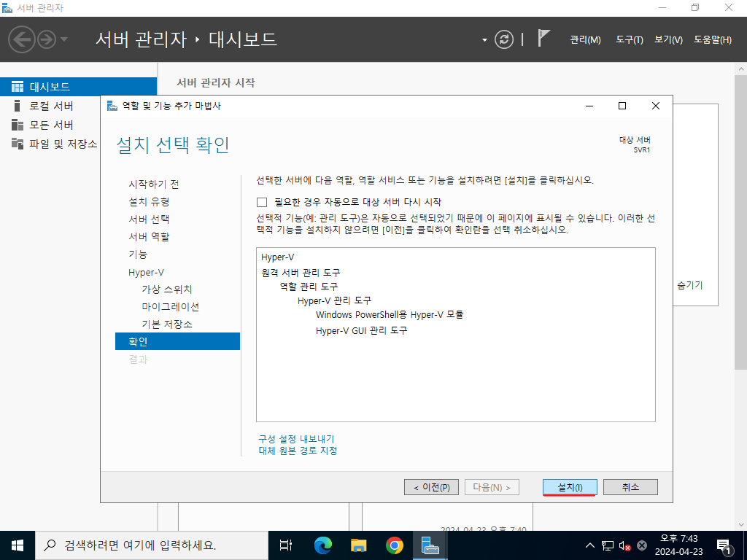Go to 설치 유형 wizard step
This screenshot has width=747, height=560.
click(x=149, y=202)
